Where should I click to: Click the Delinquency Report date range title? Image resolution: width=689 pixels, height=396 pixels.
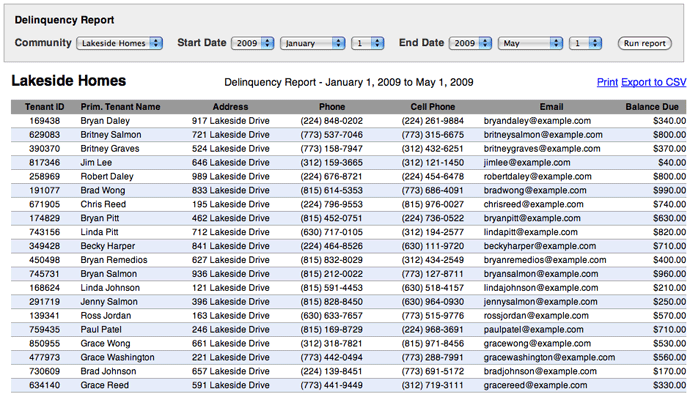349,82
